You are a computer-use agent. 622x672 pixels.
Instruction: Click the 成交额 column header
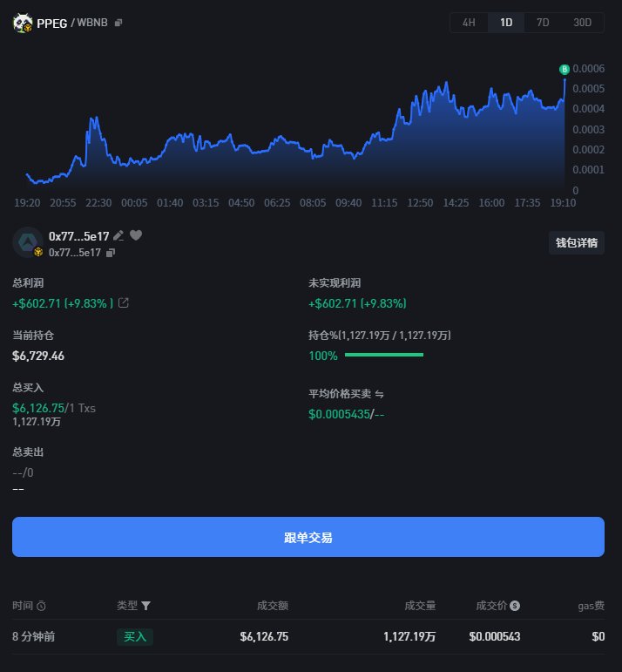(273, 606)
